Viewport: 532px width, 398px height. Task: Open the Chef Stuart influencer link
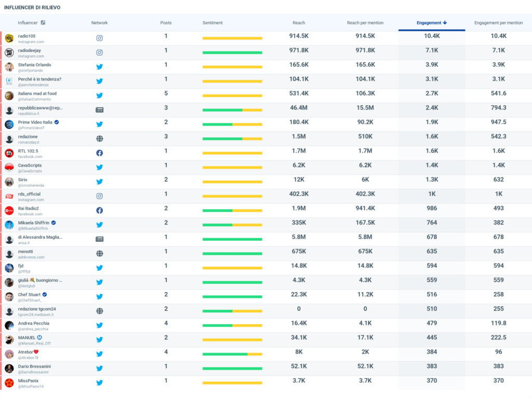point(29,295)
